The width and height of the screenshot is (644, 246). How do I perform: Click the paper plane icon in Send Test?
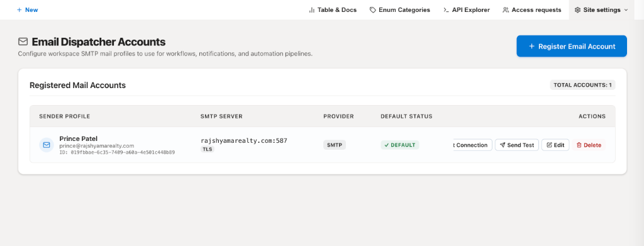502,145
